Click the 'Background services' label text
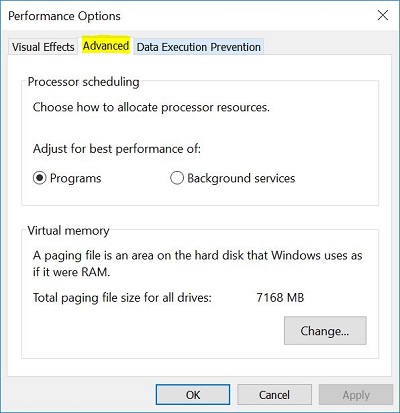 pos(241,178)
